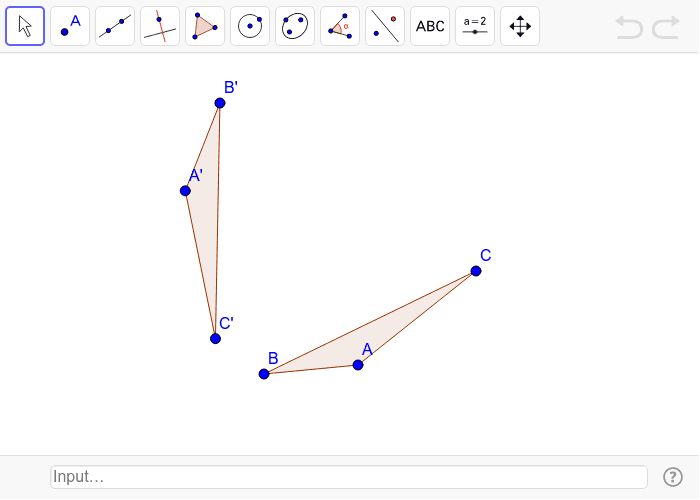Click into the Input bar field

click(349, 477)
